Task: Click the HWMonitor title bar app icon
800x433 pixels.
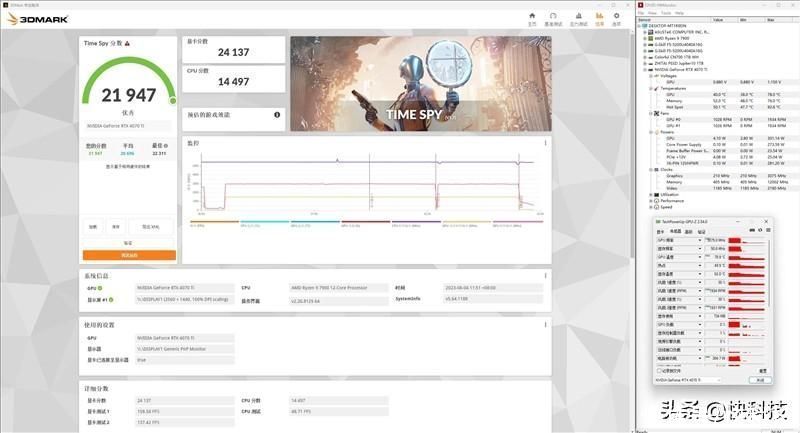Action: 641,5
